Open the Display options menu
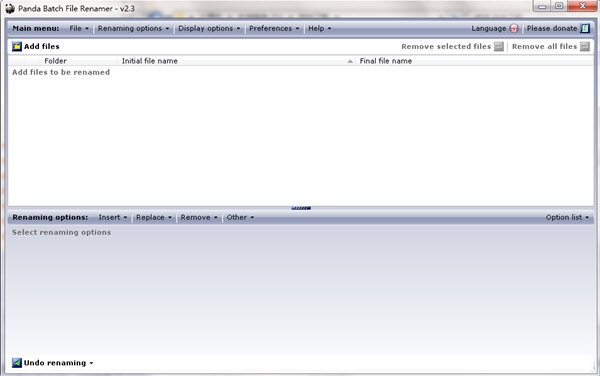 (209, 28)
